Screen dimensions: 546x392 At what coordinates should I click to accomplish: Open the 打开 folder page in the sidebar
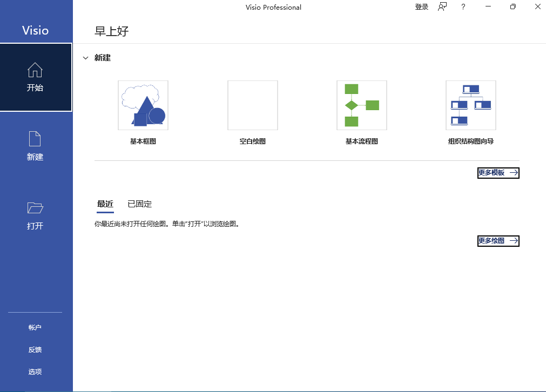point(36,215)
